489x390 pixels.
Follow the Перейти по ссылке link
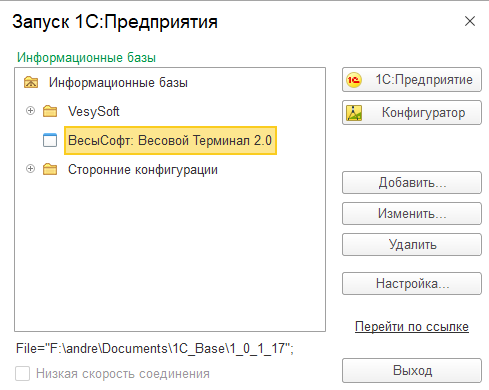pos(412,326)
